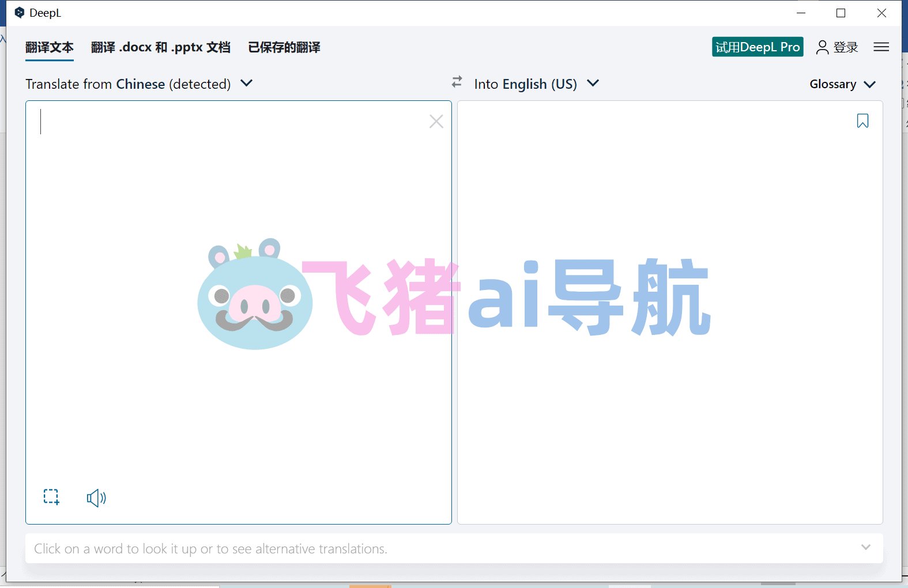The height and width of the screenshot is (588, 908).
Task: Click the bookmark icon to save translation
Action: (862, 120)
